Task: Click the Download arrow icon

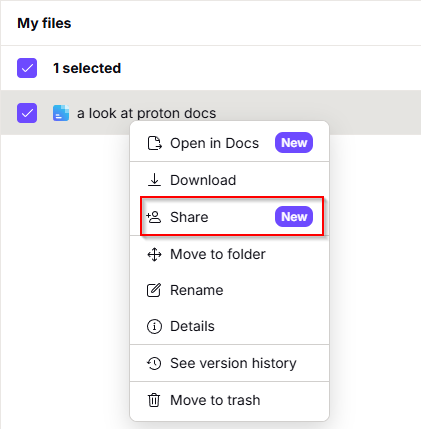Action: click(x=154, y=180)
